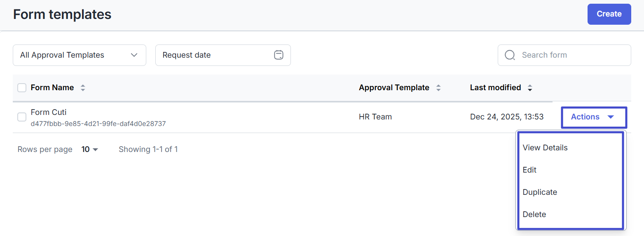Click the calendar icon in Request date
The height and width of the screenshot is (236, 644).
[x=279, y=55]
